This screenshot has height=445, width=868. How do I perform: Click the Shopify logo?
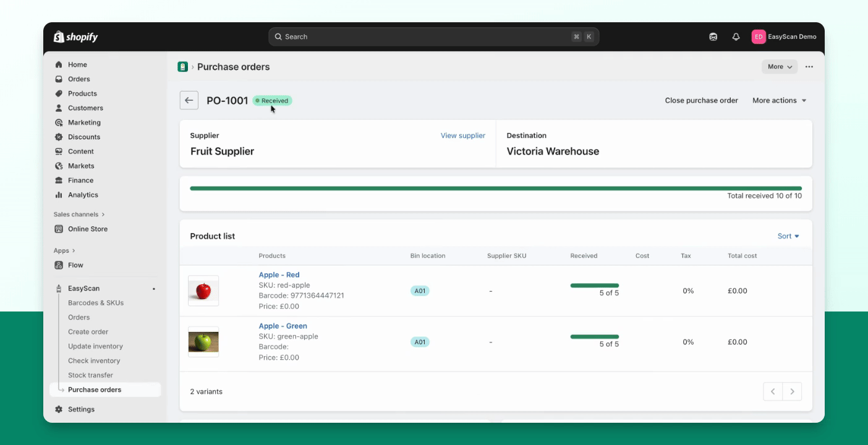click(75, 37)
